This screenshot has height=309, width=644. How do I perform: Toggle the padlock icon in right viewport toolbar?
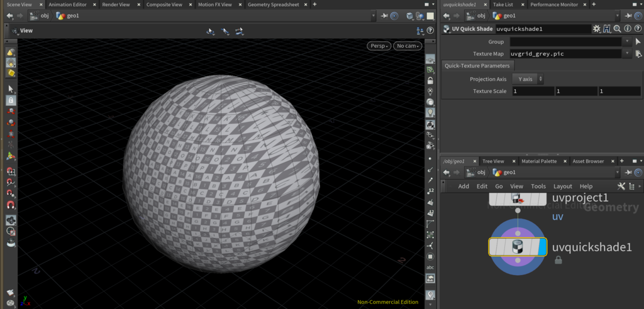click(x=430, y=80)
